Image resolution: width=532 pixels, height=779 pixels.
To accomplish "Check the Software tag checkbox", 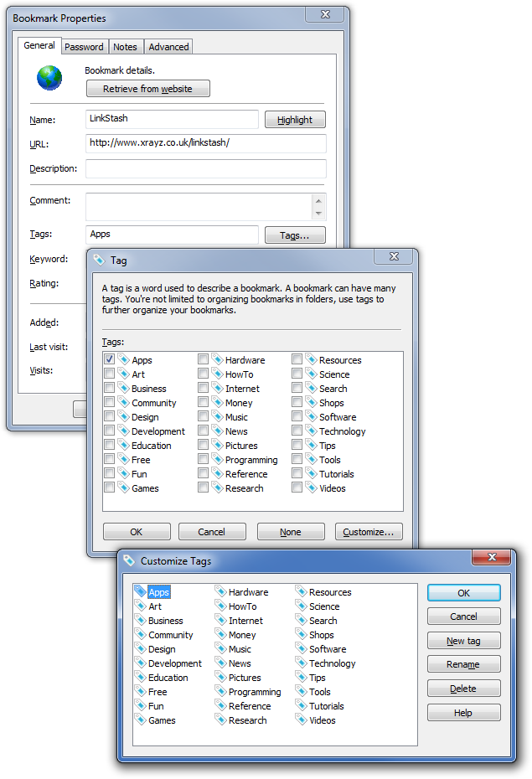I will point(297,417).
